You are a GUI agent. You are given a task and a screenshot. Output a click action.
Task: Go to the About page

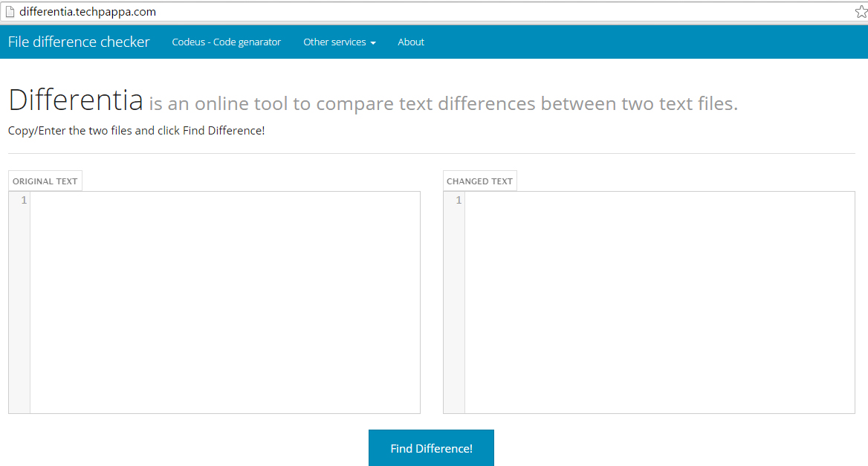tap(410, 42)
